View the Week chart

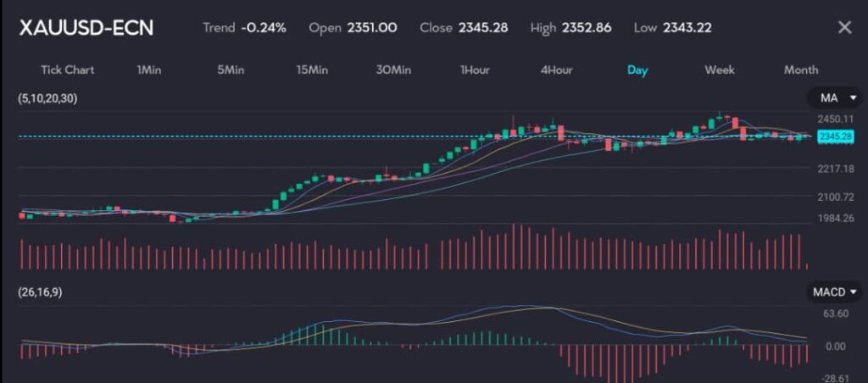[720, 70]
